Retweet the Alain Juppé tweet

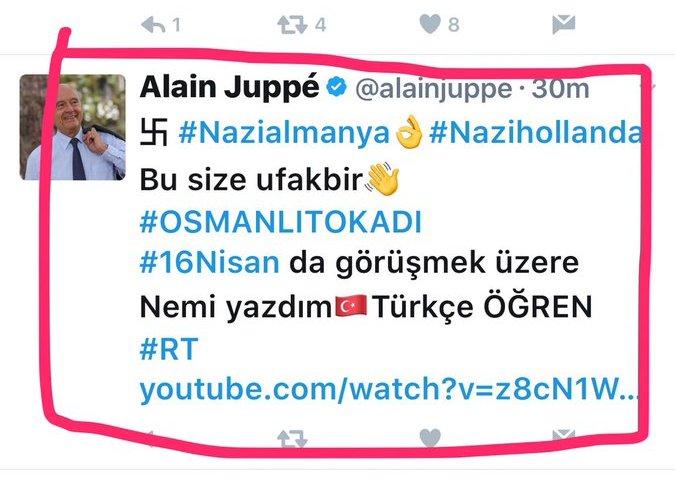292,439
